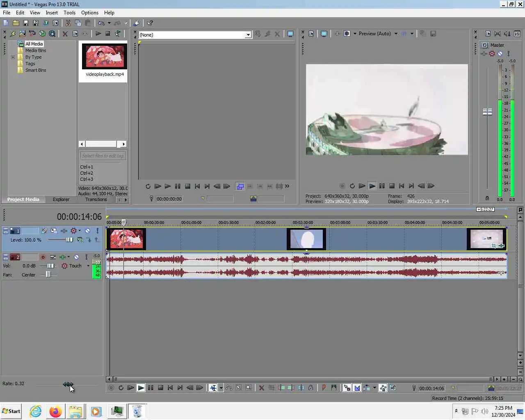The image size is (525, 420).
Task: Switch to the Transitions tab
Action: [96, 199]
